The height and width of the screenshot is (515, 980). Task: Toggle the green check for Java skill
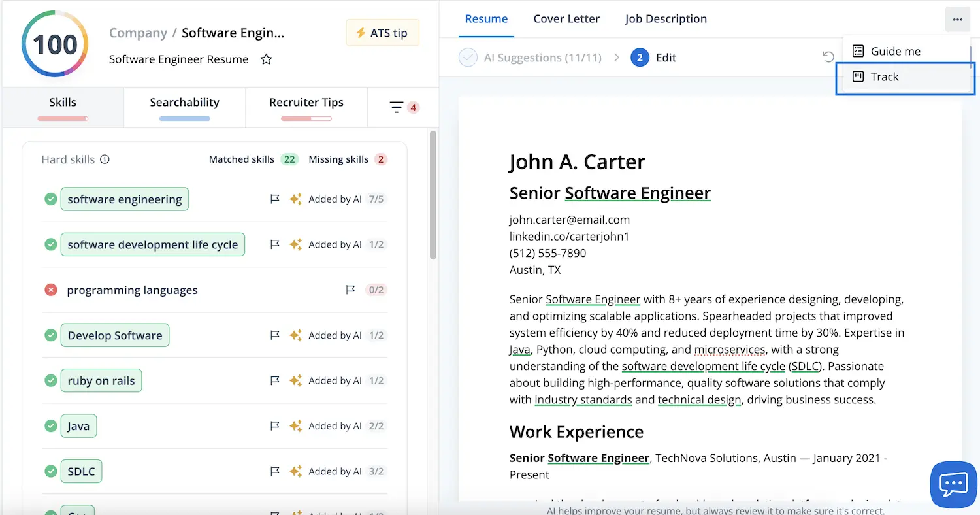click(x=50, y=426)
